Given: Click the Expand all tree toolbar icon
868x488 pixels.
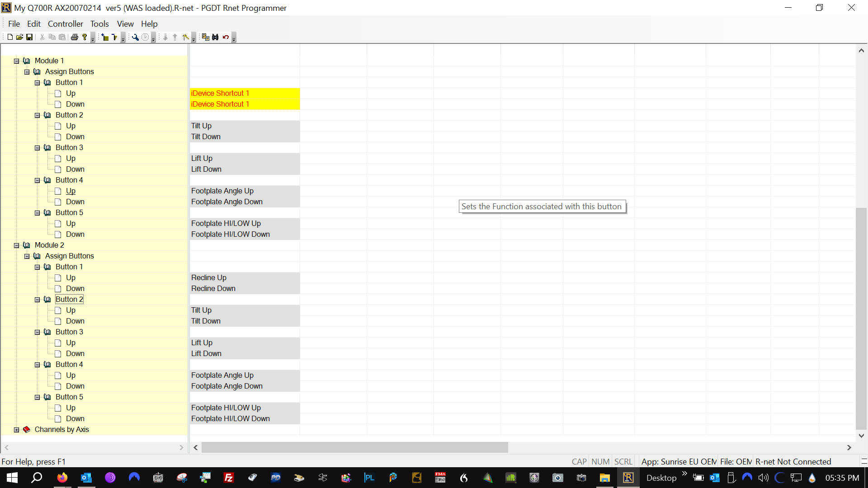Looking at the screenshot, I should (x=105, y=37).
